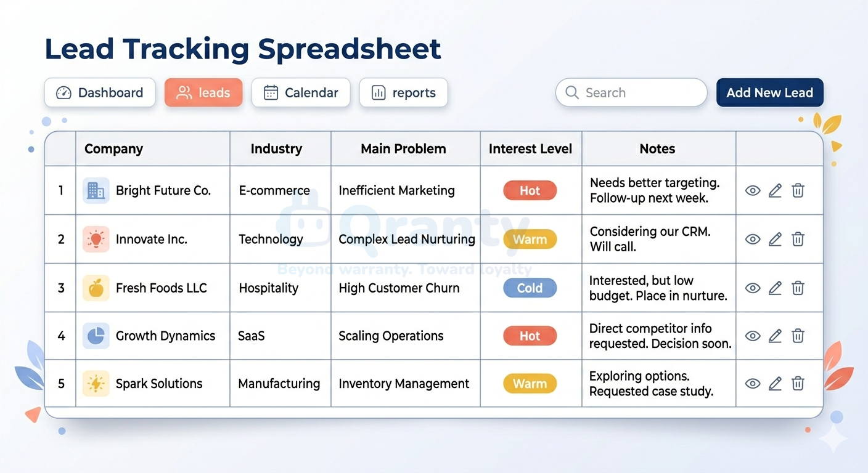Toggle view eye for Bright Future Co.
The image size is (868, 473).
click(x=753, y=190)
